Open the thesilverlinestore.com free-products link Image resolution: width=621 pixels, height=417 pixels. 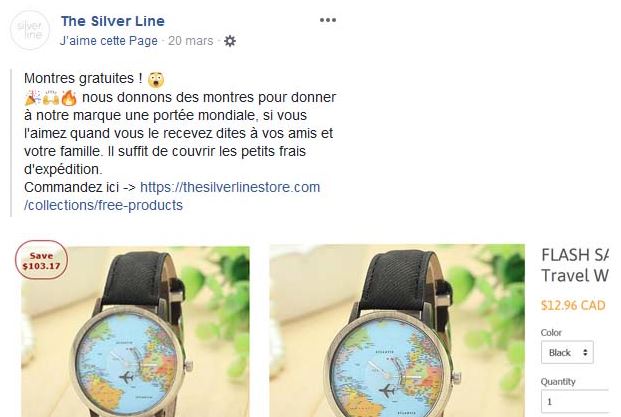(x=172, y=196)
